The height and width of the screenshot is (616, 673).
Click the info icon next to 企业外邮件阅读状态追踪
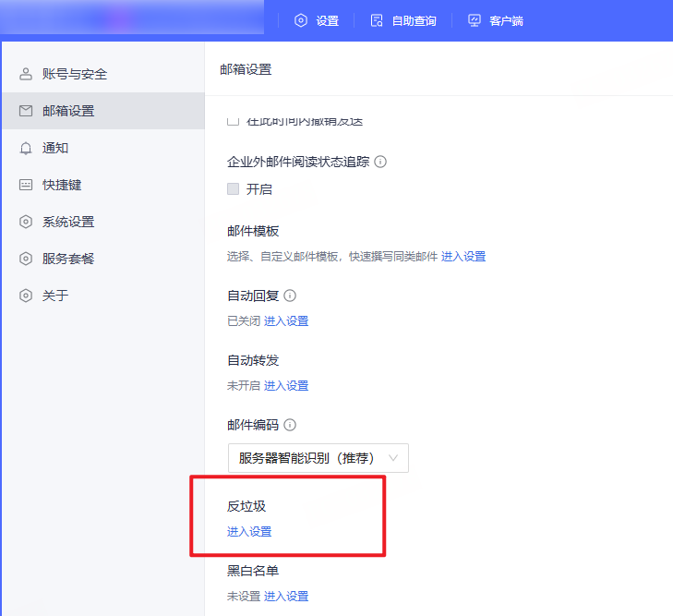pos(380,162)
